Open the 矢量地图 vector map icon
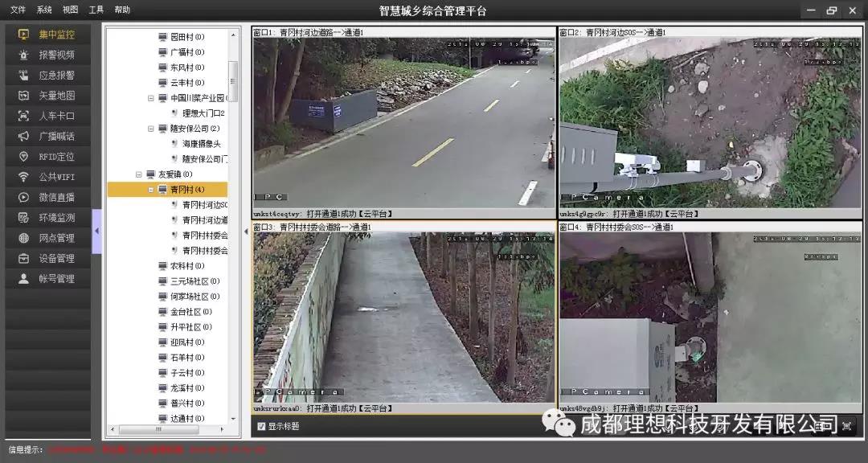 tap(23, 96)
